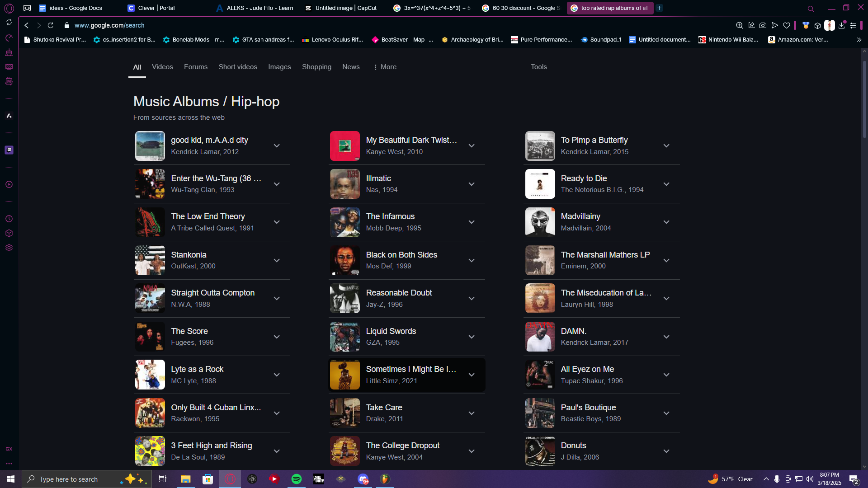The image size is (868, 488).
Task: Open Easy Setup menu icon
Action: (853, 25)
